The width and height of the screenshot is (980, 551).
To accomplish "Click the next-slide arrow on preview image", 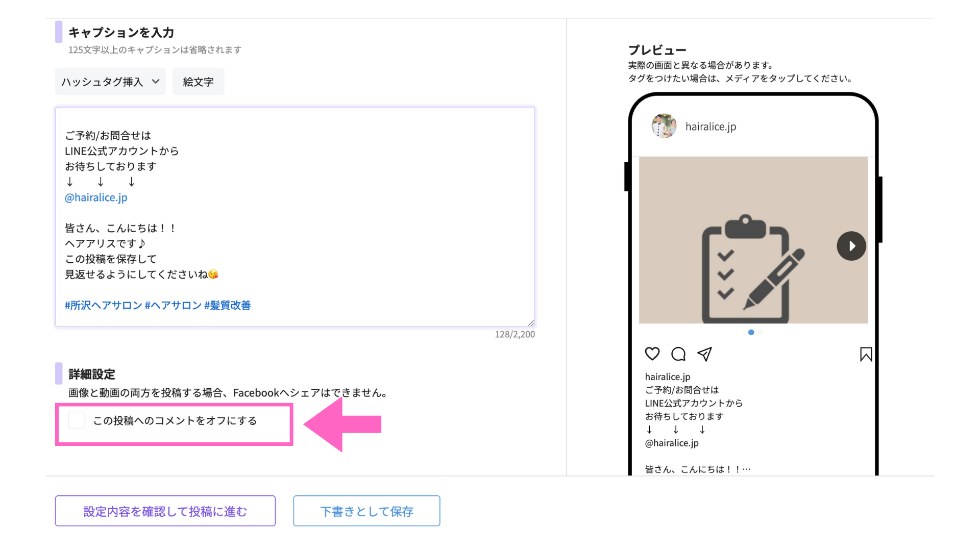I will 851,246.
